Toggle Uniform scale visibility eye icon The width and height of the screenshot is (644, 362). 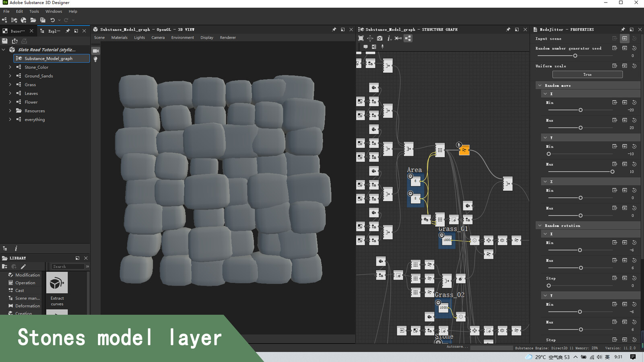pyautogui.click(x=624, y=66)
